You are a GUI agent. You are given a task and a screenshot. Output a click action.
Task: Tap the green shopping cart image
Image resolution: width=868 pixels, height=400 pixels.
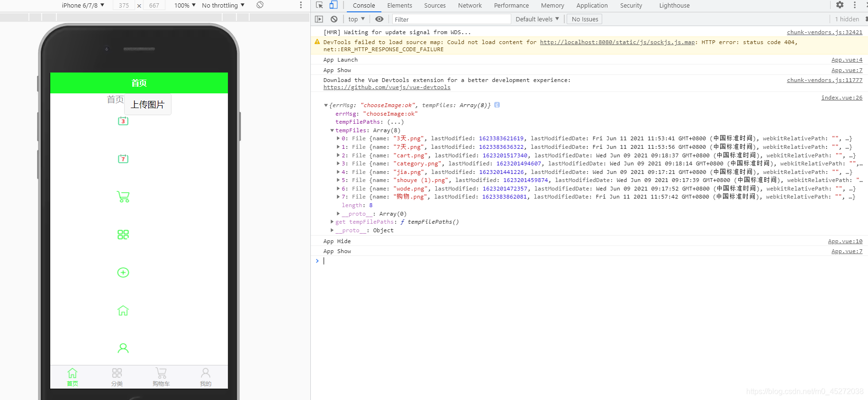pyautogui.click(x=123, y=197)
